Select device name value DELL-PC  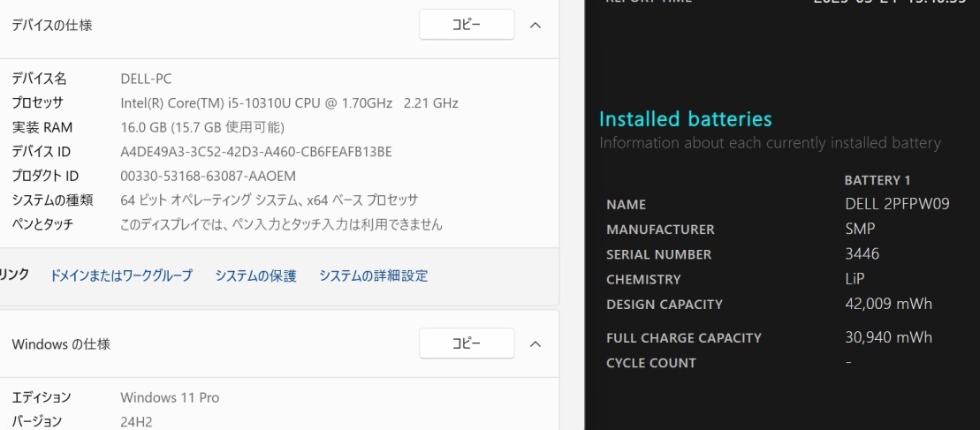(x=146, y=79)
